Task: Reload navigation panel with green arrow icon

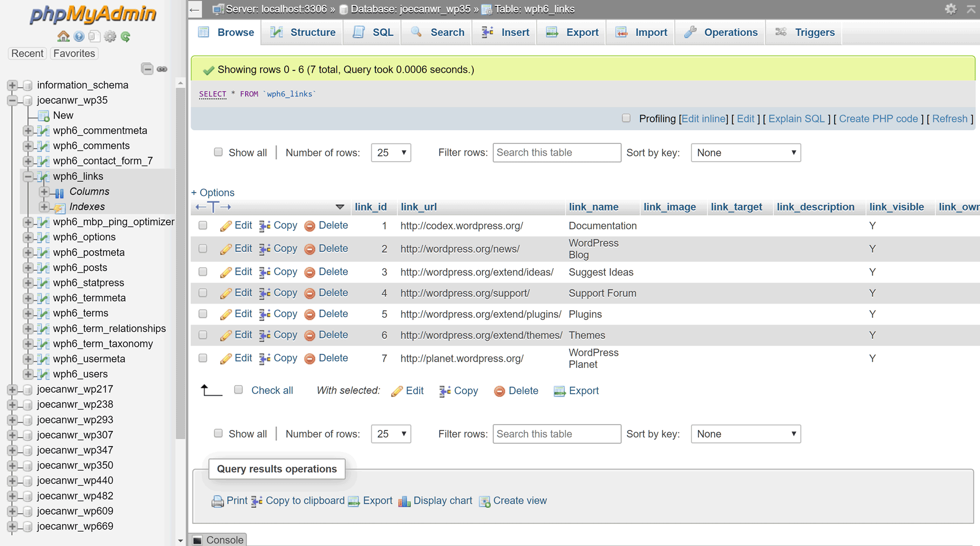Action: pyautogui.click(x=126, y=36)
